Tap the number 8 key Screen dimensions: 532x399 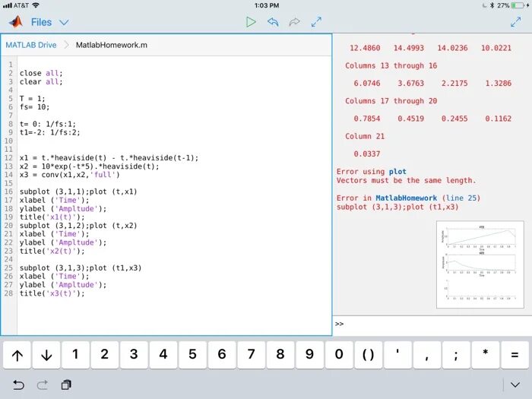280,355
